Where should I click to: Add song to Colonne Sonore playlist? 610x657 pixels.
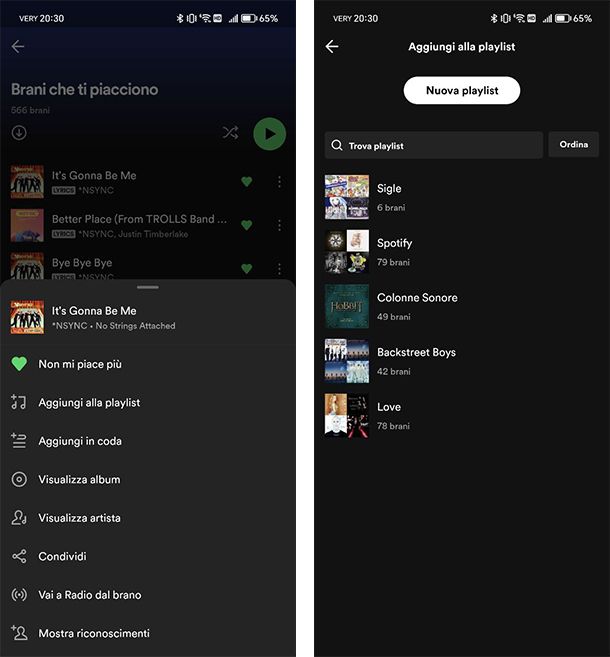(x=462, y=306)
